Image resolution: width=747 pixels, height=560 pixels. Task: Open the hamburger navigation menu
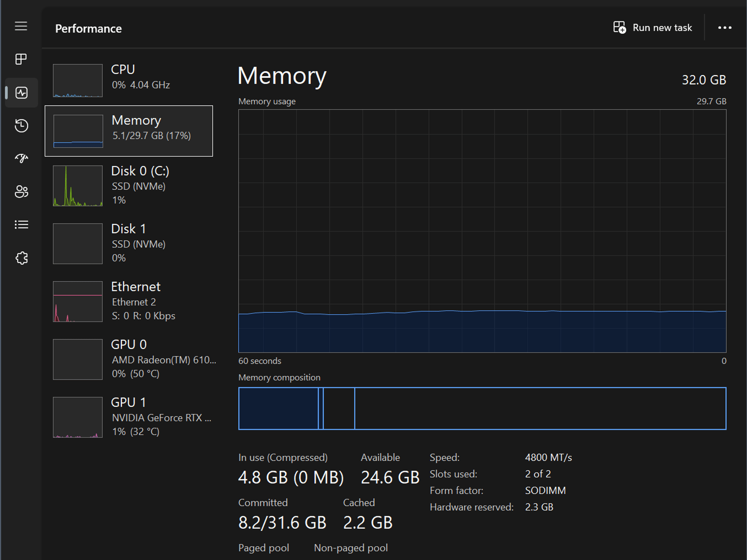pos(21,26)
